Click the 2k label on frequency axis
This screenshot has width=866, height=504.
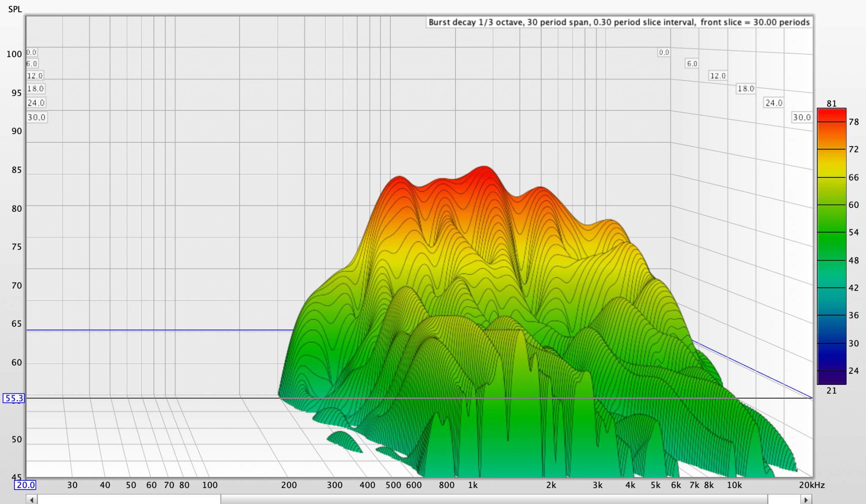point(551,485)
